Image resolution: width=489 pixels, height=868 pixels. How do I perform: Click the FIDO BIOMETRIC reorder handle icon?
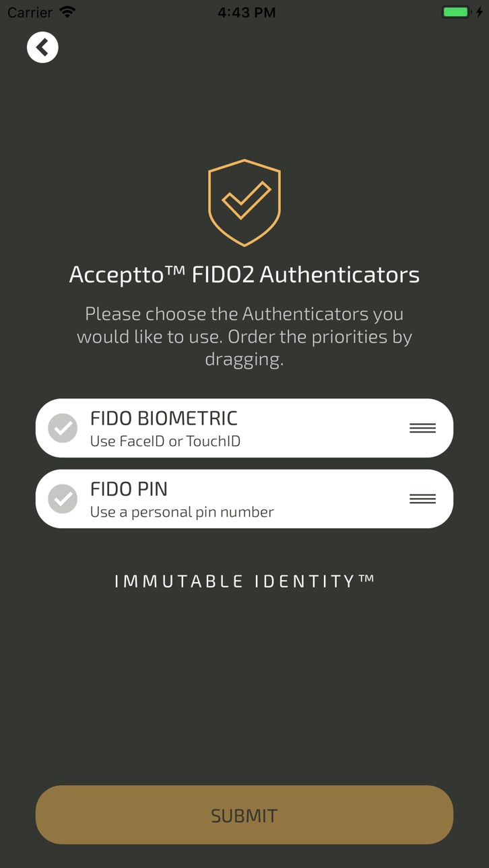click(x=422, y=428)
